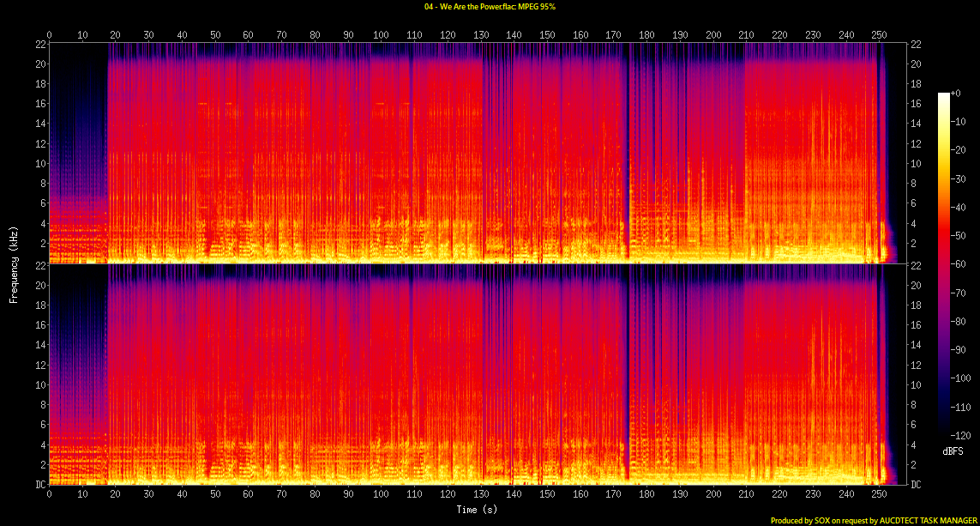This screenshot has height=526, width=980.
Task: Select the 100 mark on the bottom time axis
Action: coord(381,495)
